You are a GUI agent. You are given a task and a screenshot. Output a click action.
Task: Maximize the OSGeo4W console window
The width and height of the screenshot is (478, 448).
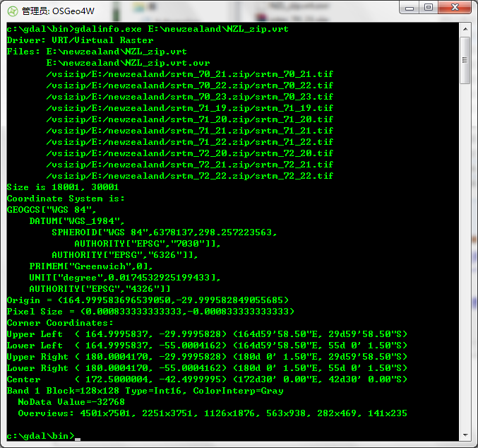coord(429,8)
